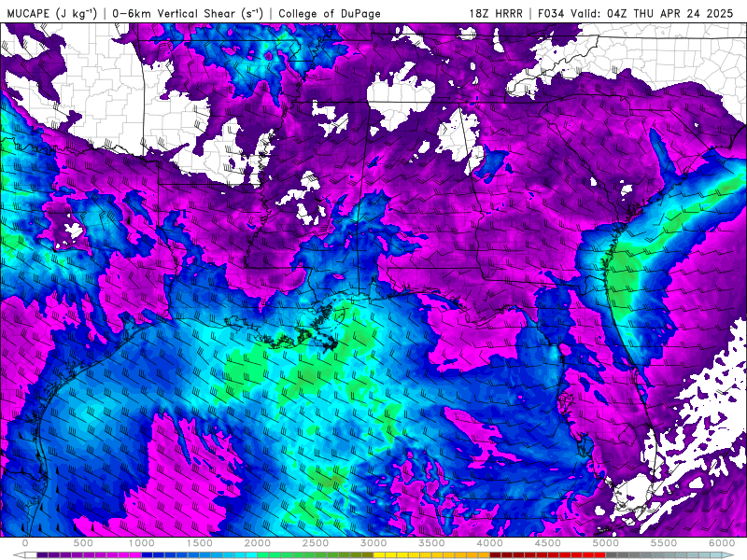Click the 1000 legend value
747x560 pixels.
(x=142, y=543)
